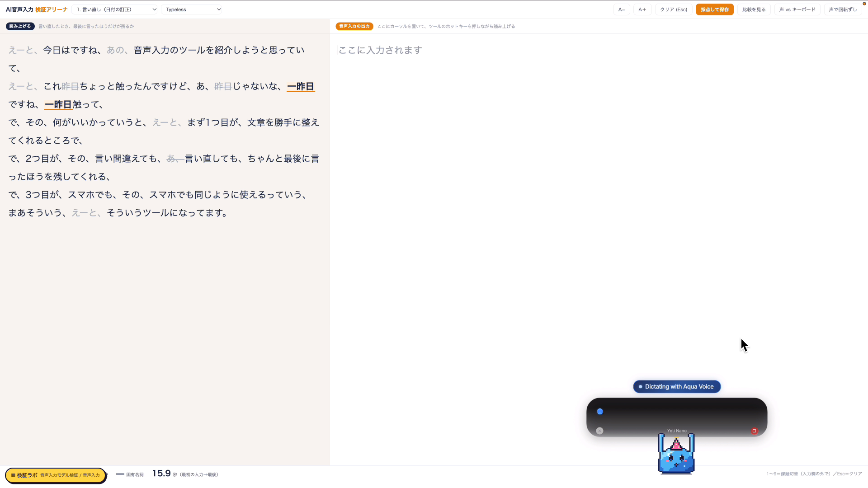Open 比較を見る comparison view

pyautogui.click(x=754, y=9)
